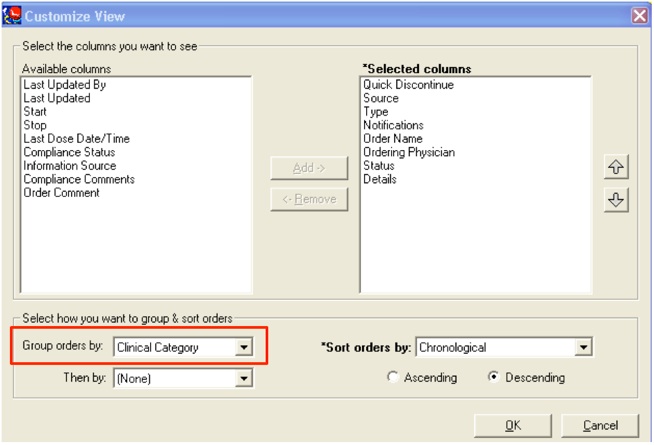Screen dimensions: 654x445
Task: Choose Order Comment from available columns
Action: 61,193
